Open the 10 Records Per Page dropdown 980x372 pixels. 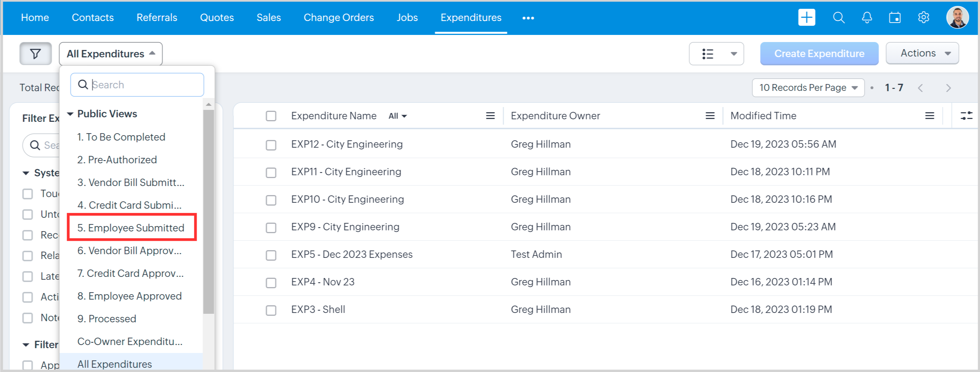point(808,87)
